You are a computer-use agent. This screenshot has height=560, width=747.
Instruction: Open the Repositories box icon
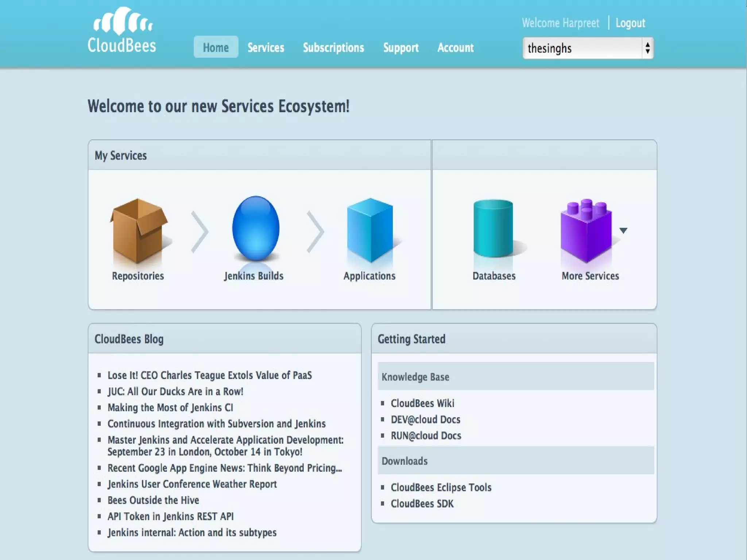click(138, 230)
